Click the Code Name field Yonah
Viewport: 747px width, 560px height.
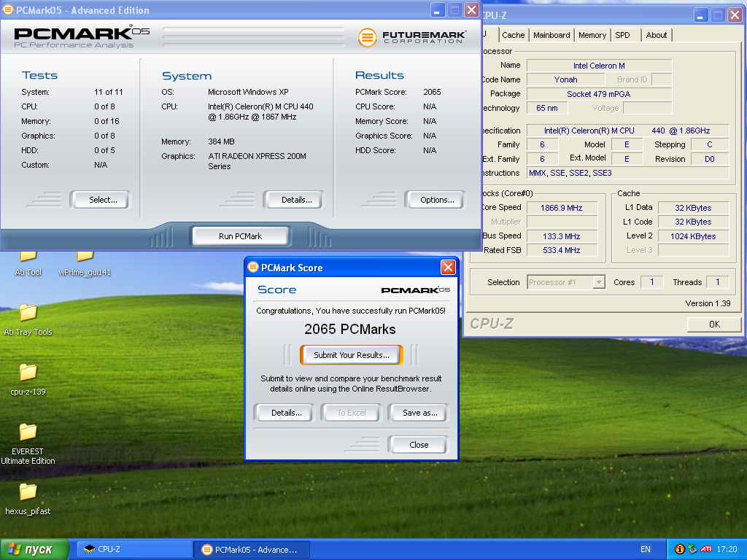pos(565,79)
